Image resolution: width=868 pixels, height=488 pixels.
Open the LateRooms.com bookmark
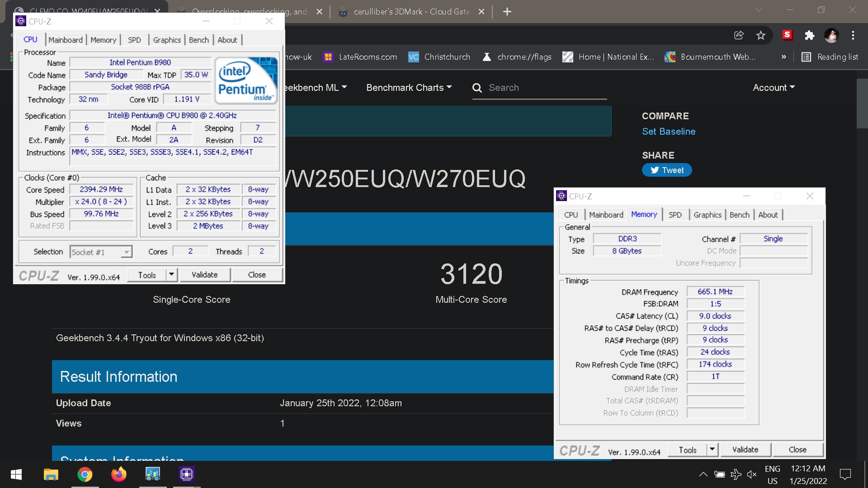(x=360, y=57)
